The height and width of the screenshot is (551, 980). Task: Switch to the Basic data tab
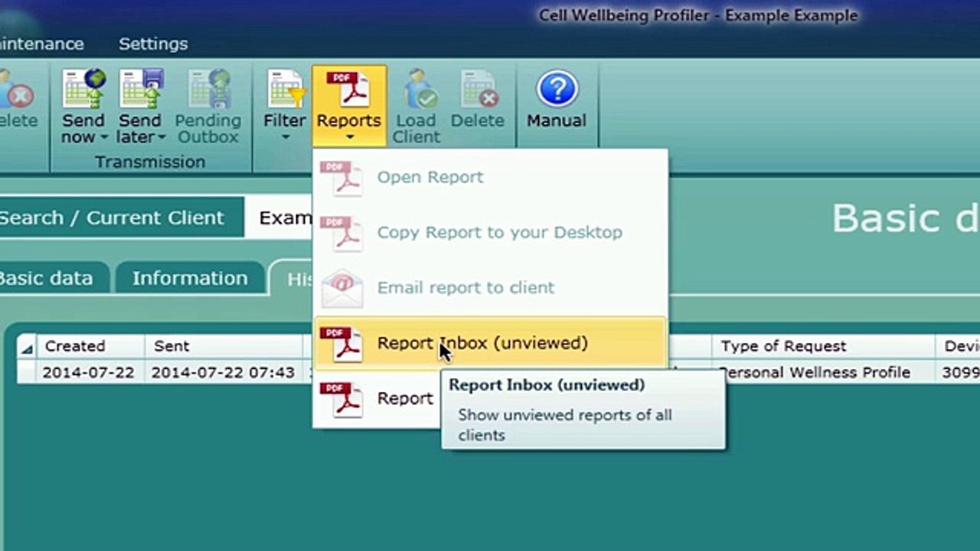(x=51, y=278)
